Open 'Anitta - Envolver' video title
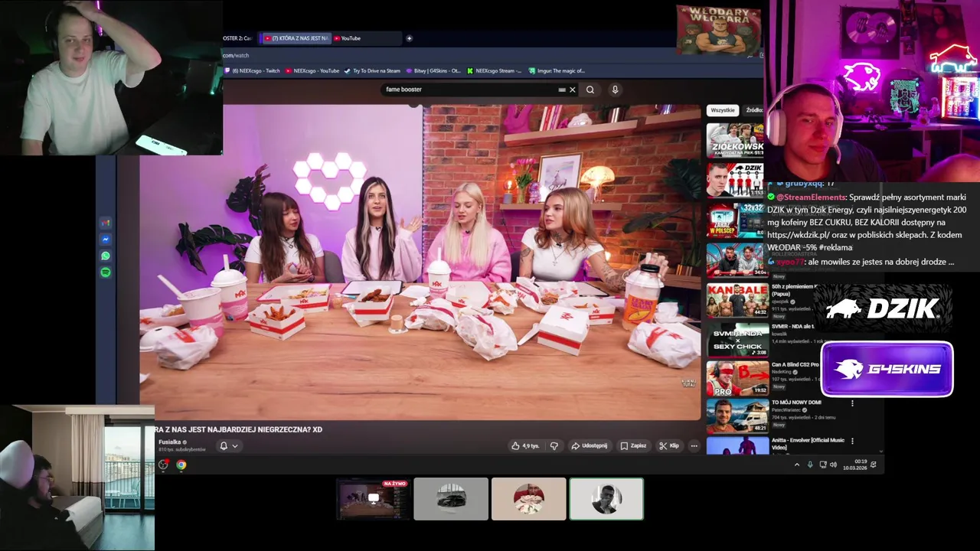Image resolution: width=980 pixels, height=551 pixels. (808, 444)
